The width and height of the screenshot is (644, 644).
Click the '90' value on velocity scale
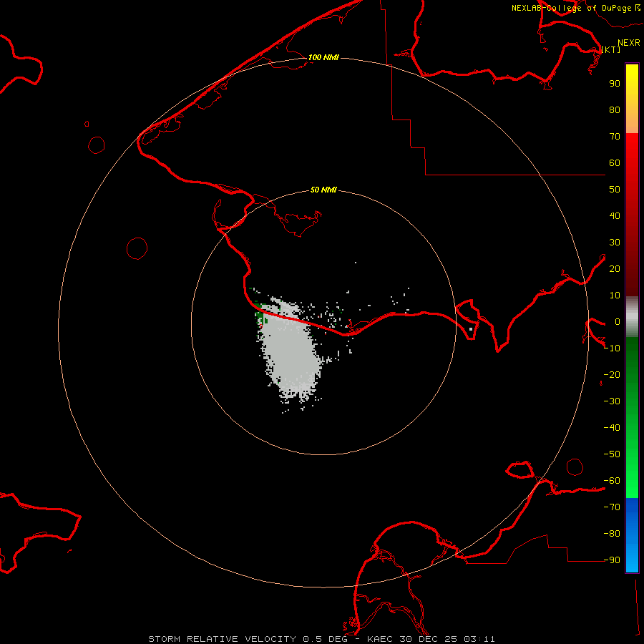(615, 84)
